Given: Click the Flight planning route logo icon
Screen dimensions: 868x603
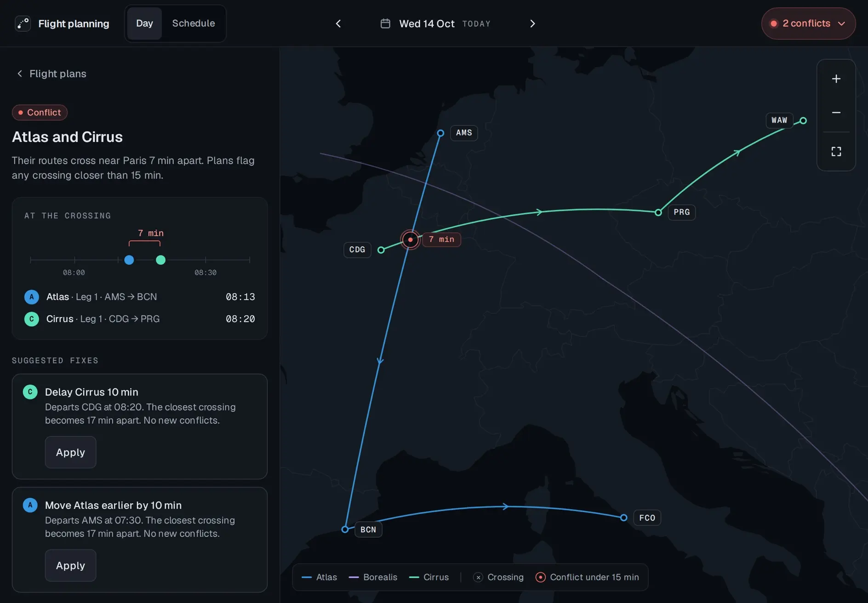Looking at the screenshot, I should pos(23,23).
